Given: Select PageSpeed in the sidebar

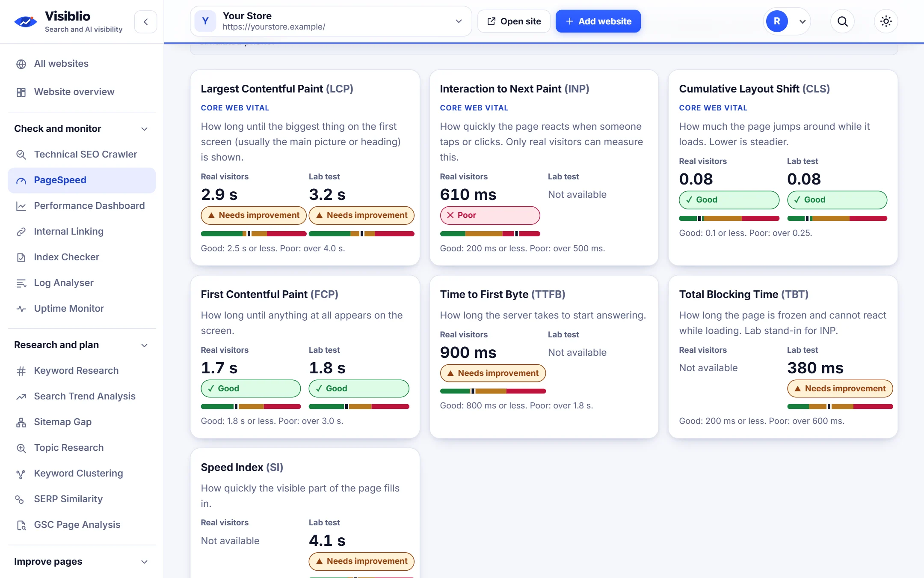Looking at the screenshot, I should point(82,180).
